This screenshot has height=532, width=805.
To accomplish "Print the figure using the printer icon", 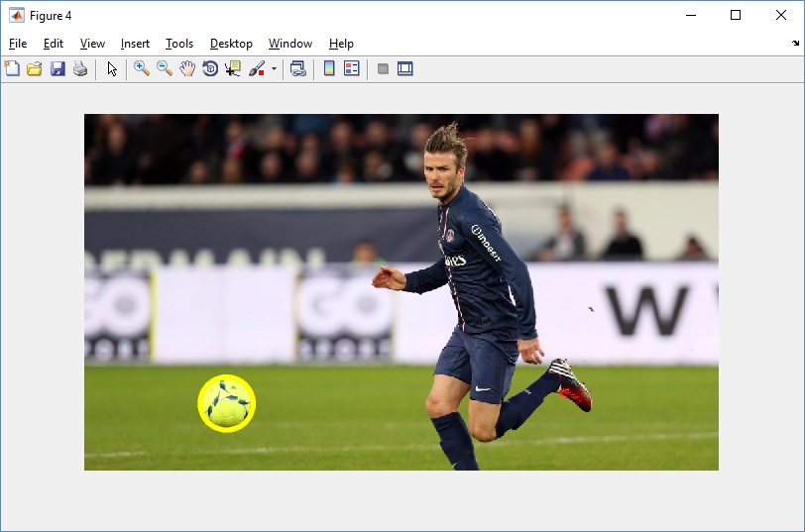I will pos(80,69).
